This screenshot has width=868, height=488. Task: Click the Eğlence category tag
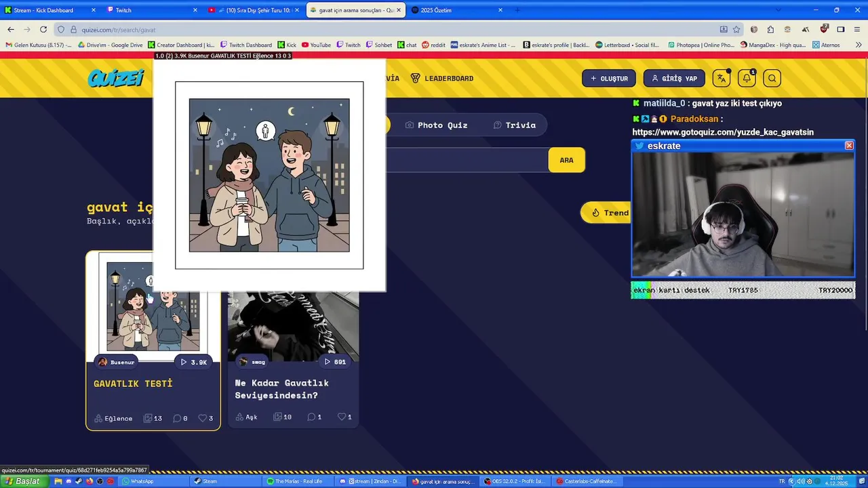pos(113,418)
